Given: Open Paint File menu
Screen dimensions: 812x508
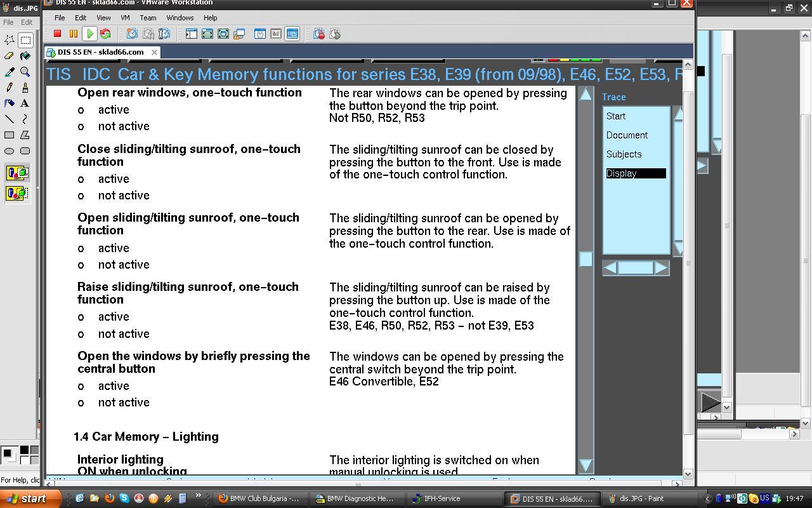Looking at the screenshot, I should [x=8, y=22].
